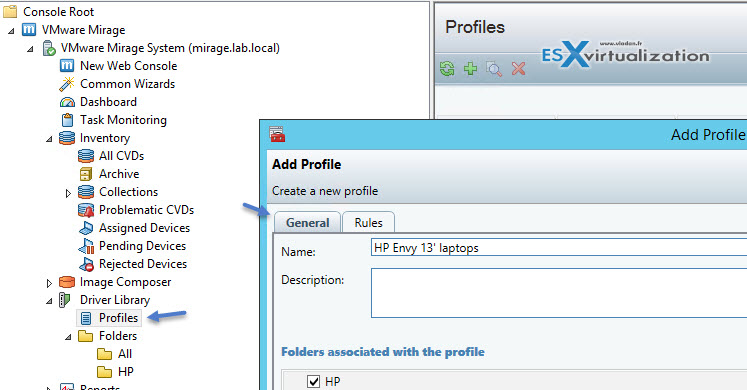Select the HP folder label in tree
Image resolution: width=747 pixels, height=390 pixels.
pos(126,372)
